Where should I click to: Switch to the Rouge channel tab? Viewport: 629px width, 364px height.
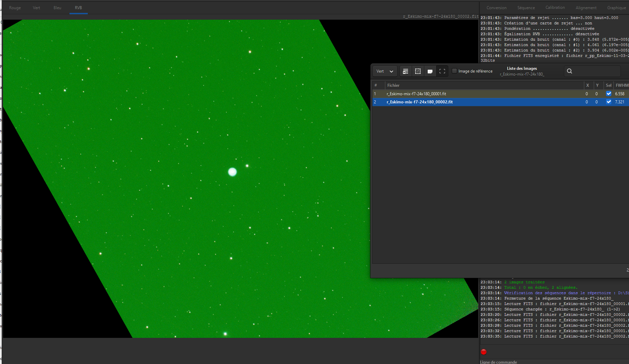(x=15, y=8)
